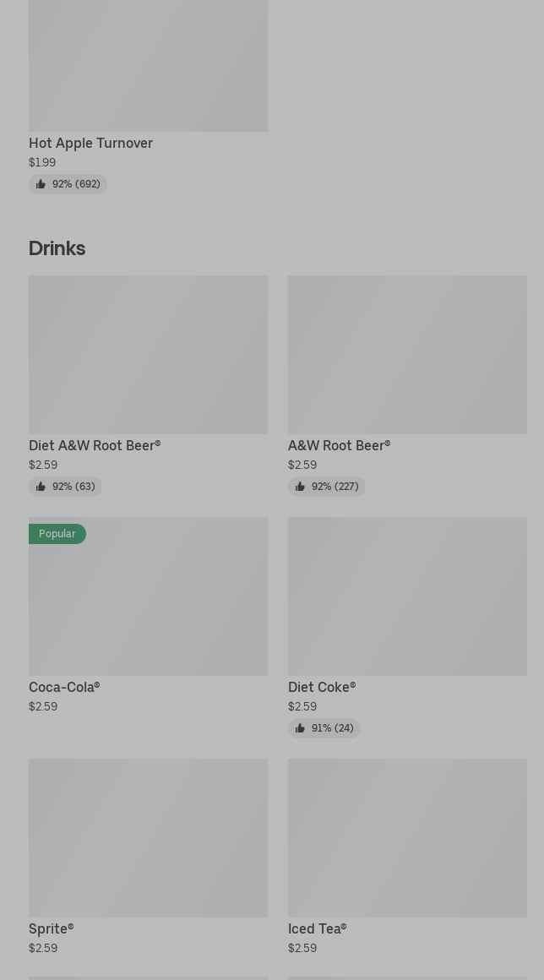Click the 92% (692) rating badge

pyautogui.click(x=68, y=184)
